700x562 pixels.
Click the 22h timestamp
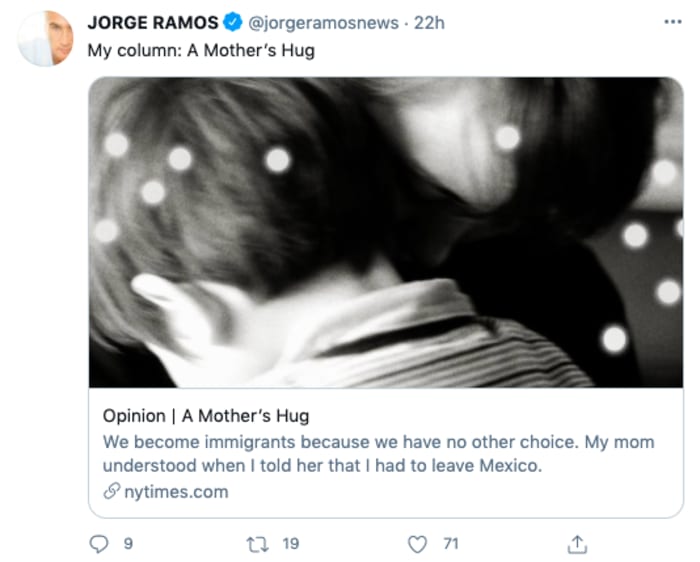428,22
